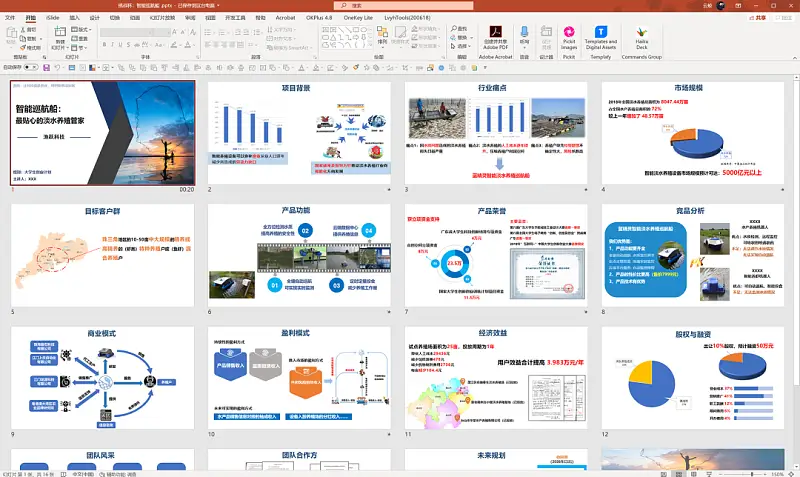
Task: Open Pickit Images add-in
Action: [x=569, y=37]
